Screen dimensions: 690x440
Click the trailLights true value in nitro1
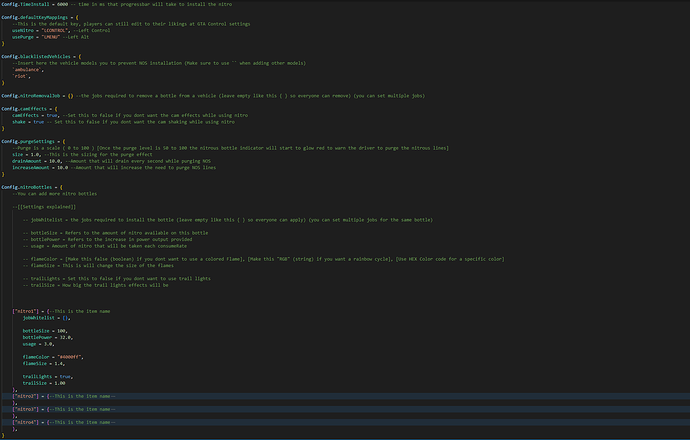point(65,377)
